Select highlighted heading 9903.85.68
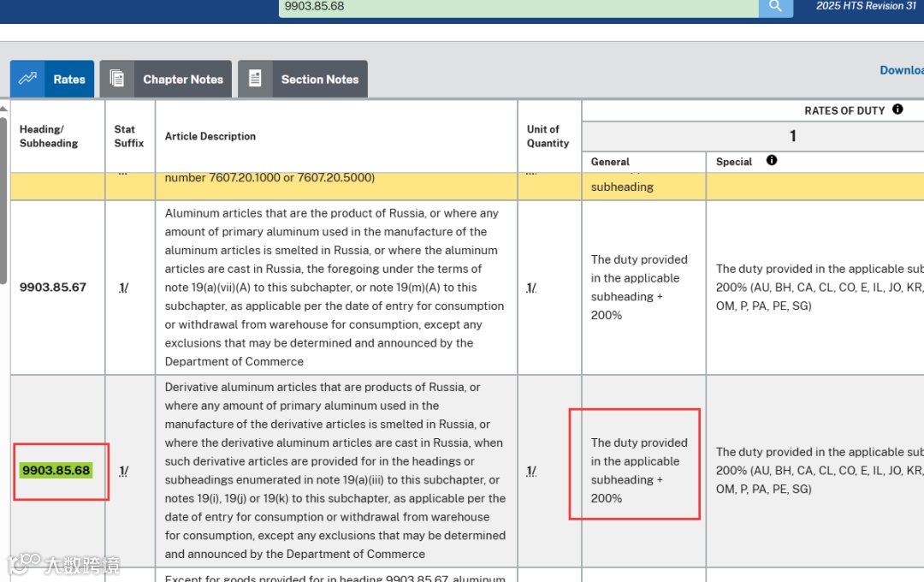Image resolution: width=924 pixels, height=582 pixels. (56, 471)
